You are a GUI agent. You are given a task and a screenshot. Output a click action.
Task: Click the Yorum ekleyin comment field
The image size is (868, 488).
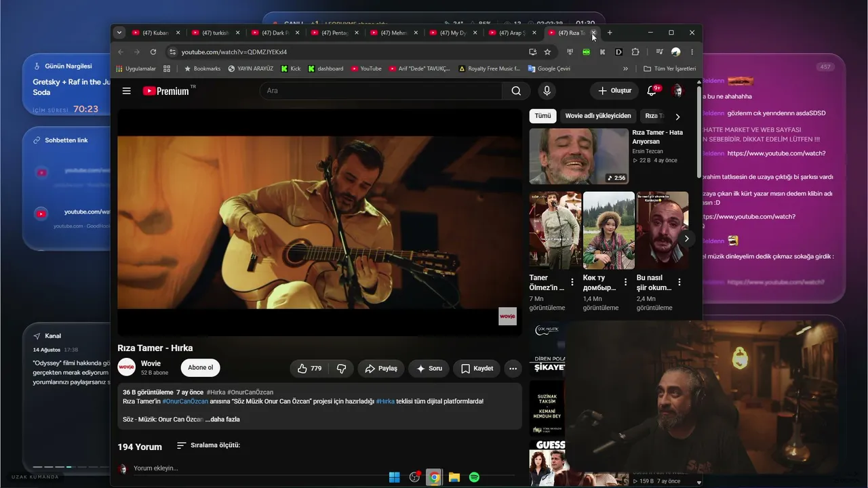tap(324, 468)
